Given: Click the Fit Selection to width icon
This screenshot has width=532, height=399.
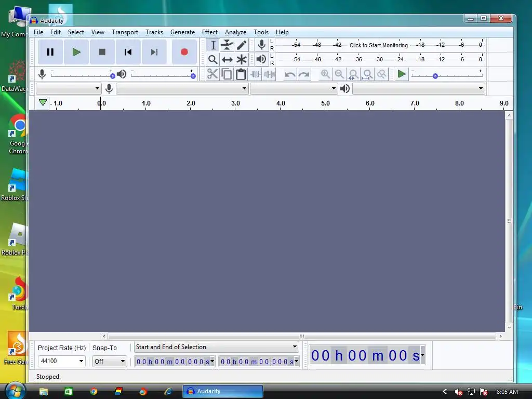Looking at the screenshot, I should tap(353, 74).
